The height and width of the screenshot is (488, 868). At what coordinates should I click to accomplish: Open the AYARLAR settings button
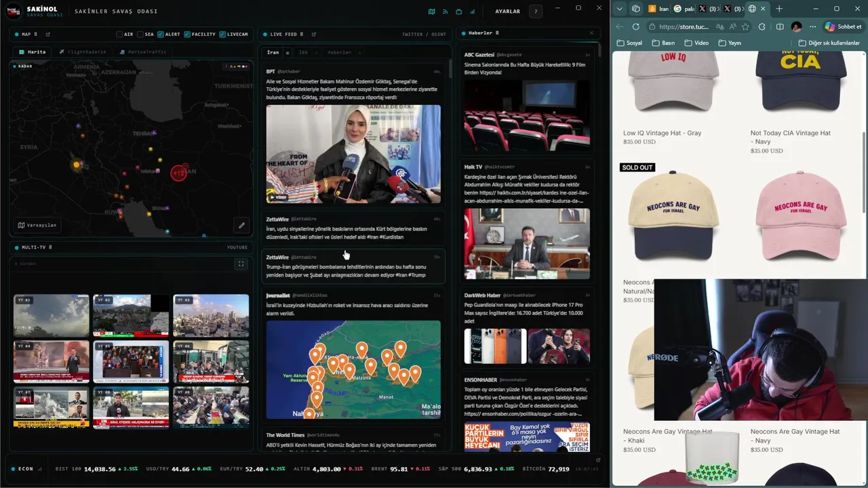(507, 12)
